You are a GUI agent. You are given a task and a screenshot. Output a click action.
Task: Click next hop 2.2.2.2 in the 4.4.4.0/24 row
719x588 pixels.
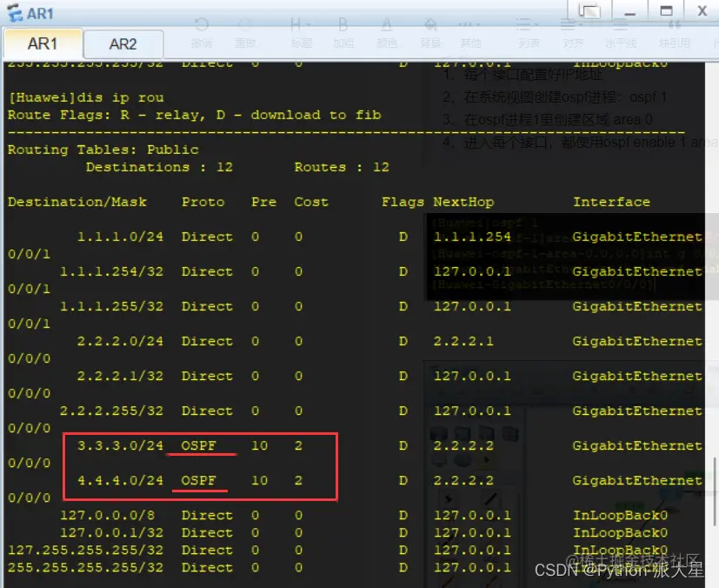[x=463, y=481]
